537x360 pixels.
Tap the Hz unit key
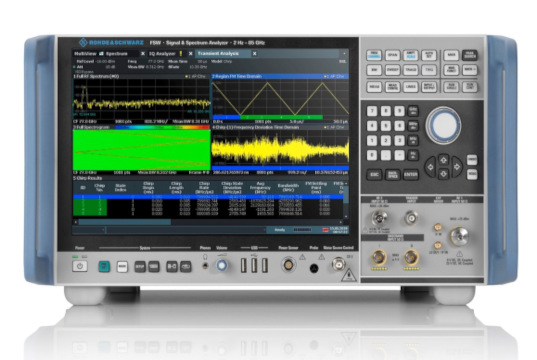click(413, 155)
